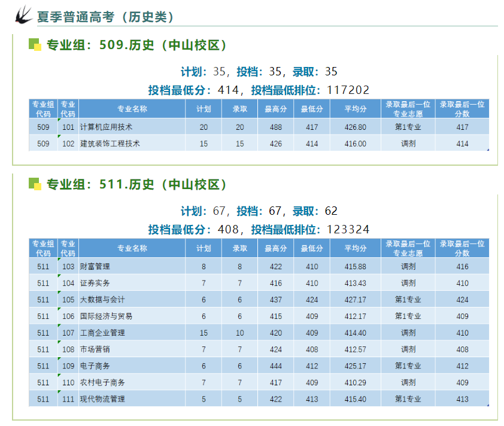Click major code 102 cell
This screenshot has height=426, width=504.
[68, 144]
